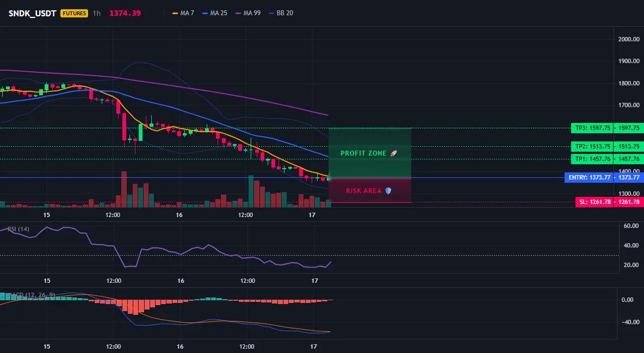Click date 16 on main chart axis

click(x=179, y=215)
